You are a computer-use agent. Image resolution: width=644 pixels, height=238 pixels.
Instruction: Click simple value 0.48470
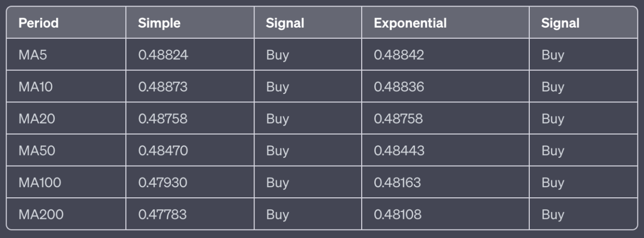163,151
